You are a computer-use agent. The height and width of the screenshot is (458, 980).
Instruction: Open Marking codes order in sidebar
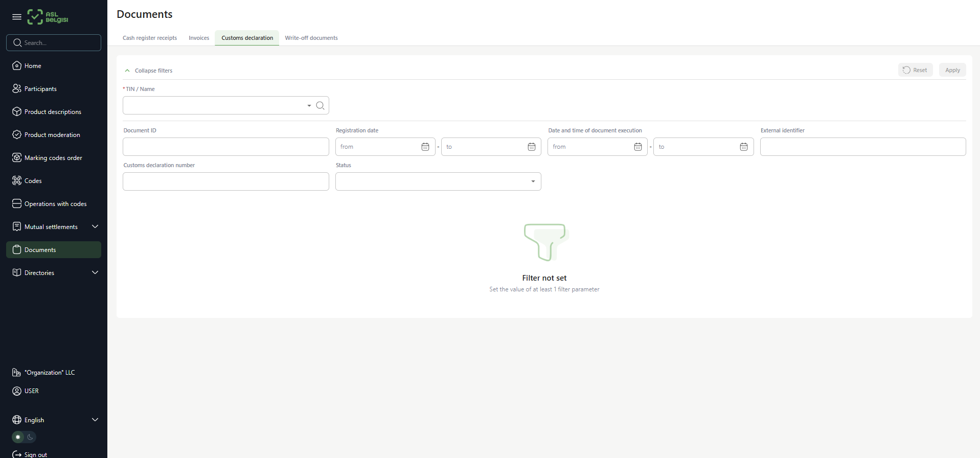coord(53,158)
